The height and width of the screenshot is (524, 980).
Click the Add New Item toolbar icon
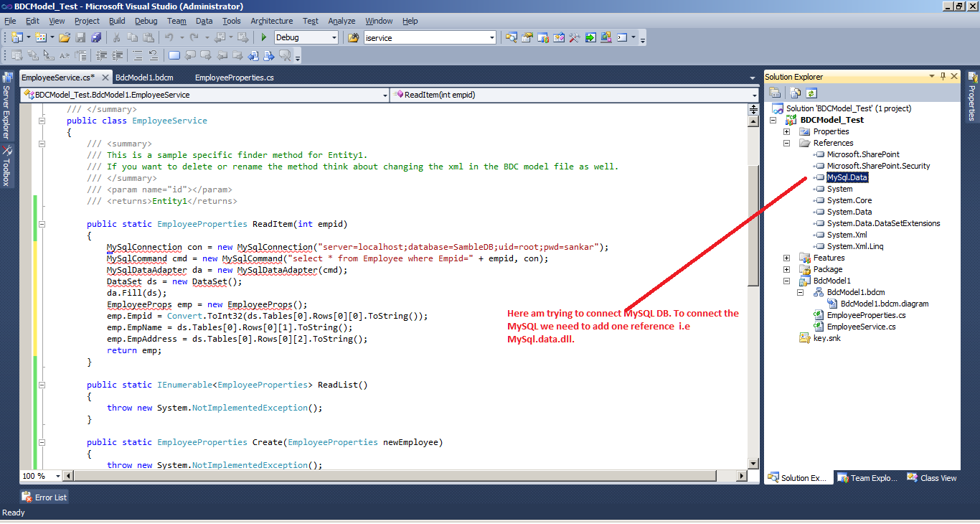click(x=40, y=37)
